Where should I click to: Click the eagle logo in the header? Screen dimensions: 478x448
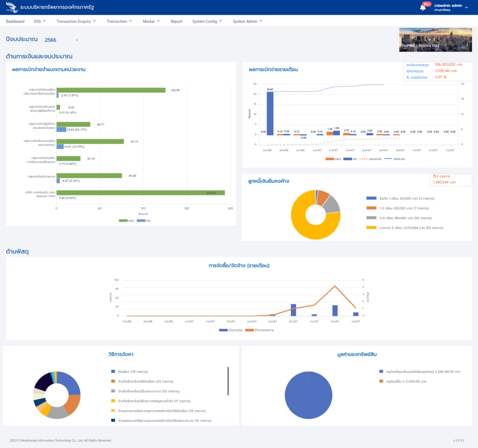12,7
